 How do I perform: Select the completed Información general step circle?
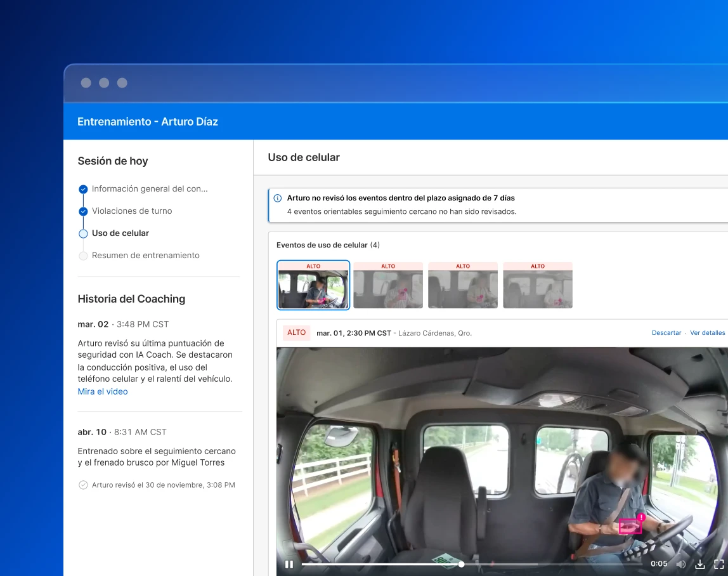click(83, 189)
